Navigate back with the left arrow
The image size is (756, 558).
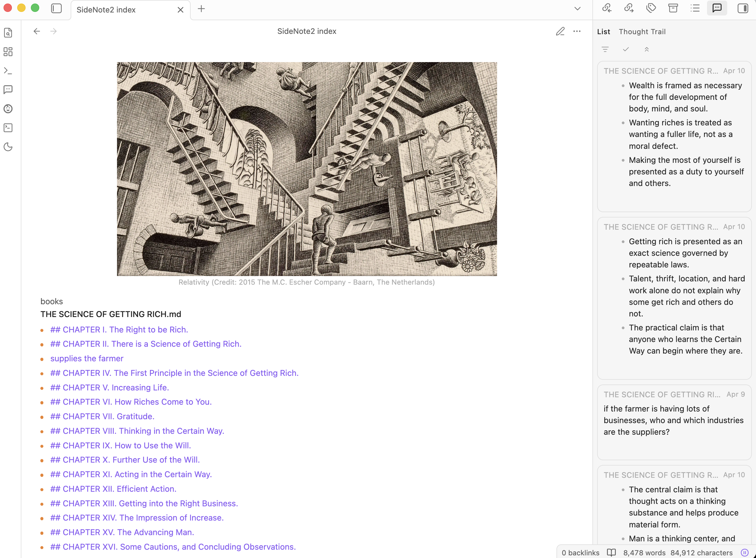click(x=37, y=31)
